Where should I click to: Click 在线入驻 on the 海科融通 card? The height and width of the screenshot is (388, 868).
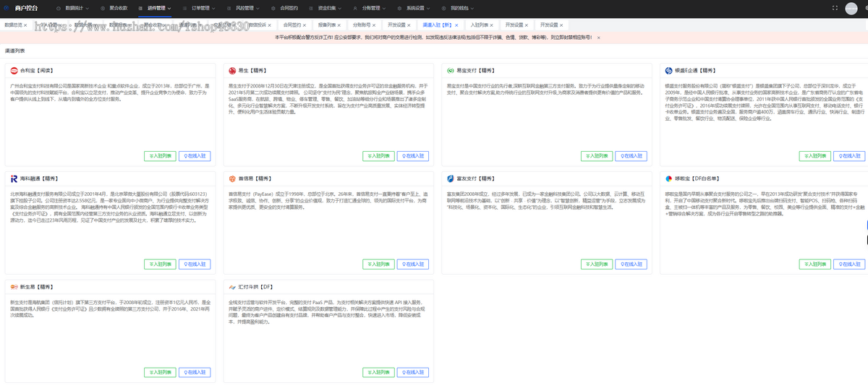pyautogui.click(x=195, y=264)
